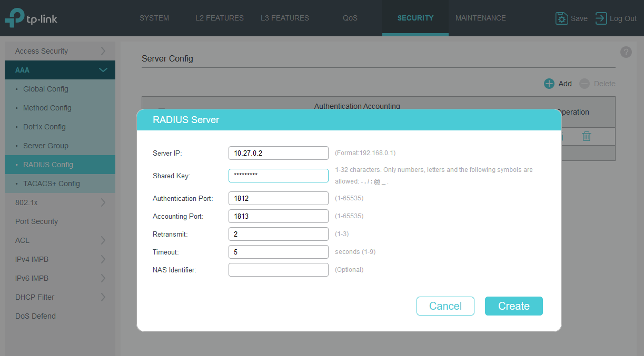
Task: Expand the 802.1x menu chevron
Action: (103, 202)
